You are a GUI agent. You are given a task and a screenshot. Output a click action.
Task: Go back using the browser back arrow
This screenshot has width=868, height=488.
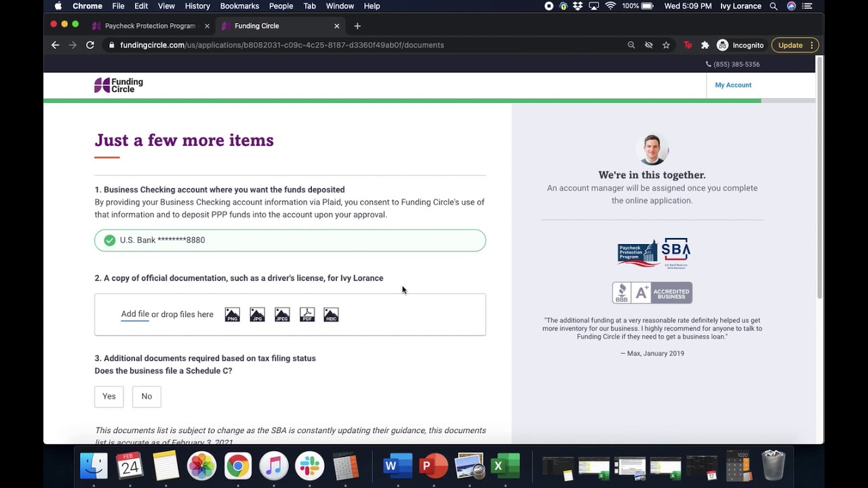pos(55,45)
